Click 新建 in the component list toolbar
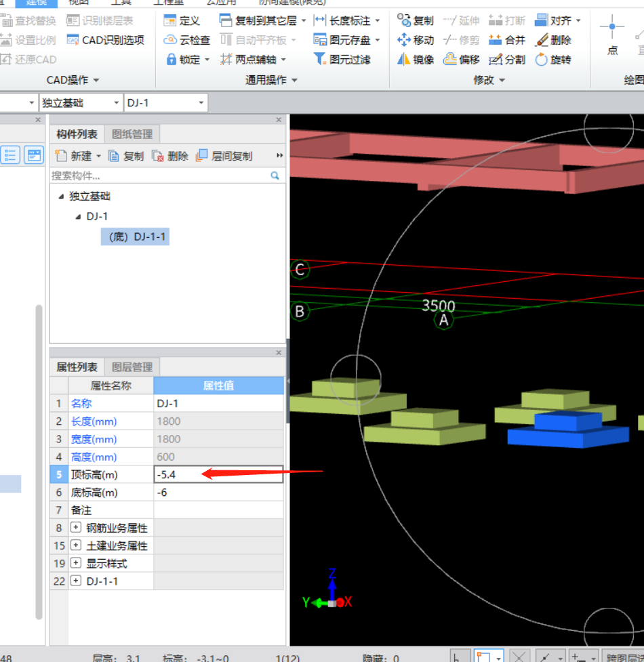This screenshot has height=662, width=644. coord(73,157)
